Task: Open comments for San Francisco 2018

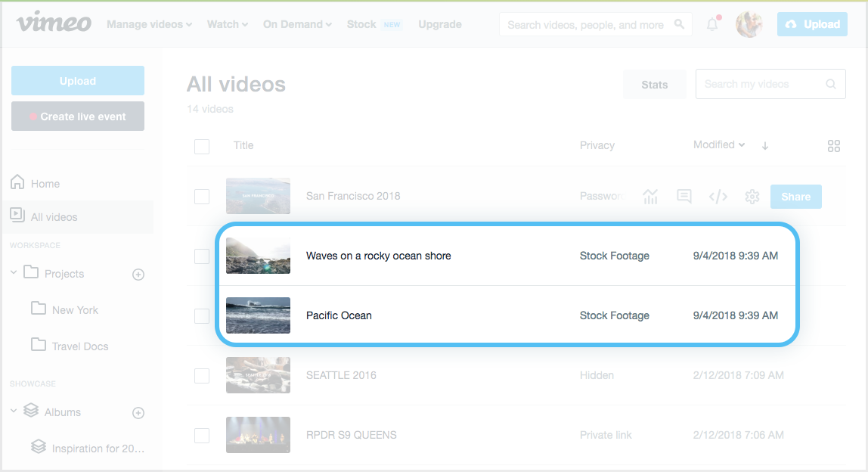Action: click(684, 196)
